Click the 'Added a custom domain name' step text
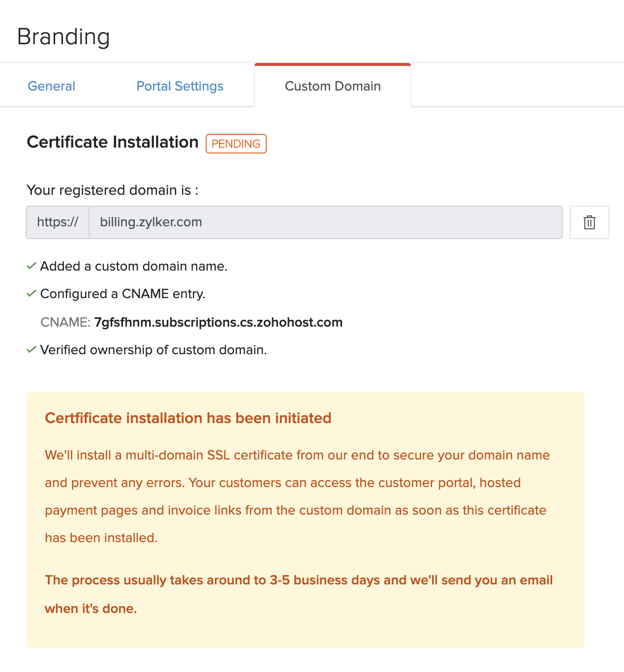624x672 pixels. click(135, 266)
